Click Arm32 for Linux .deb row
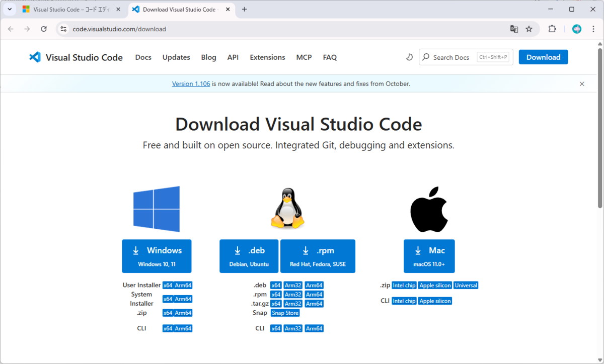The width and height of the screenshot is (604, 364). 293,285
